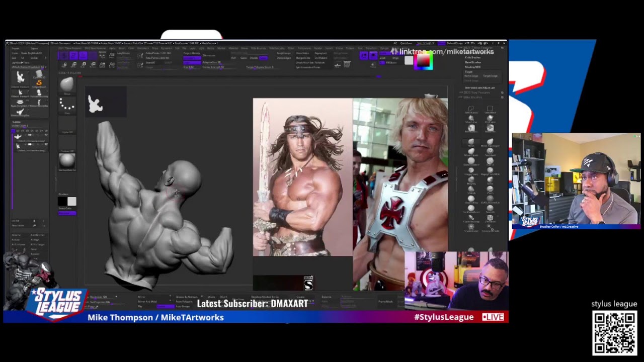Expand the 2023 New Features brush group
The height and width of the screenshot is (362, 644).
(476, 93)
